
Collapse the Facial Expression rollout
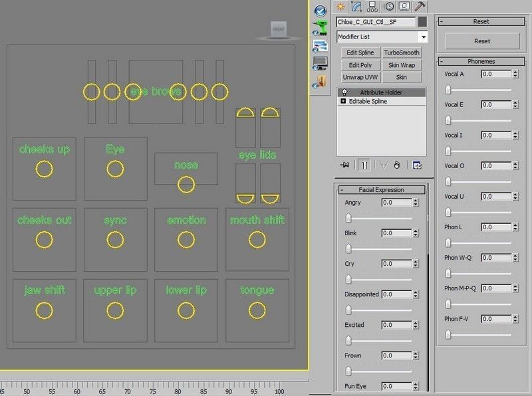tap(381, 190)
